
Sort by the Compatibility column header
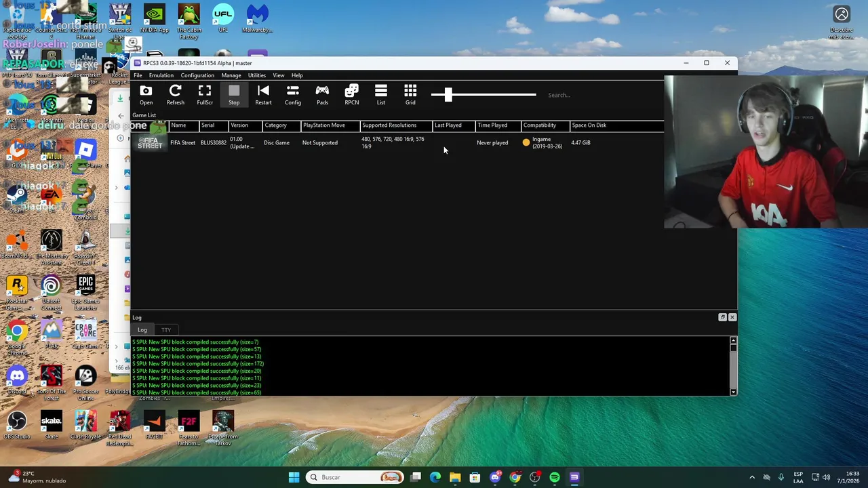[x=545, y=125]
